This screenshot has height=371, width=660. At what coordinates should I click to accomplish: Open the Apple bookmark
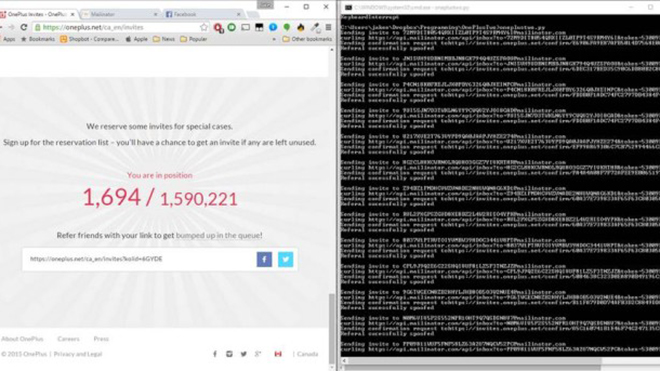tap(136, 39)
